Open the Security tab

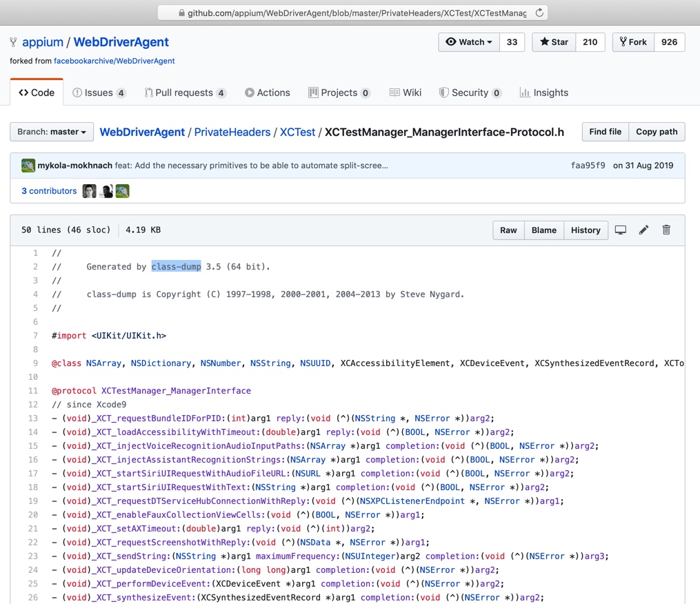470,92
